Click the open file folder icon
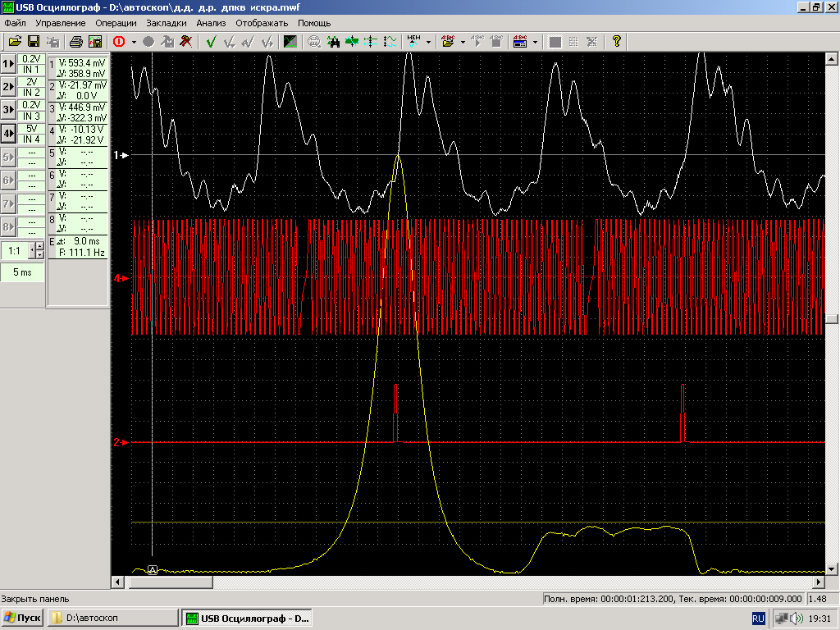The width and height of the screenshot is (840, 630). click(x=15, y=41)
